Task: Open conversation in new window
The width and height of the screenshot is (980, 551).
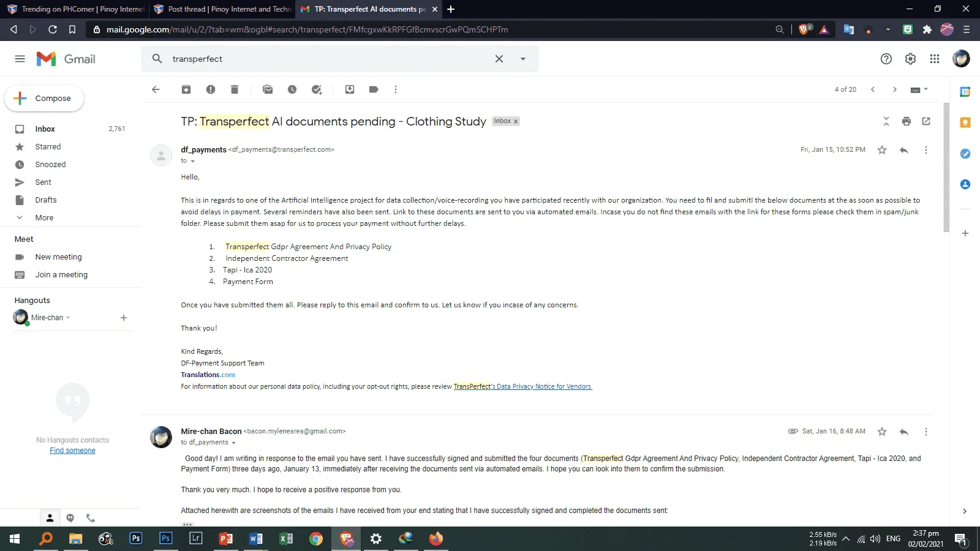Action: click(926, 121)
